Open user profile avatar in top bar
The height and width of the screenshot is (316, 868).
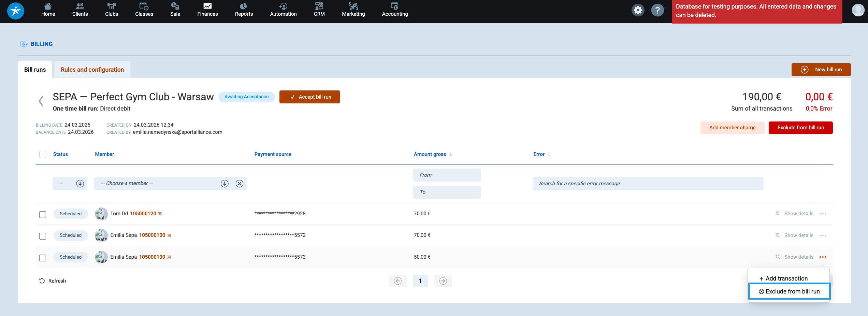pyautogui.click(x=858, y=10)
